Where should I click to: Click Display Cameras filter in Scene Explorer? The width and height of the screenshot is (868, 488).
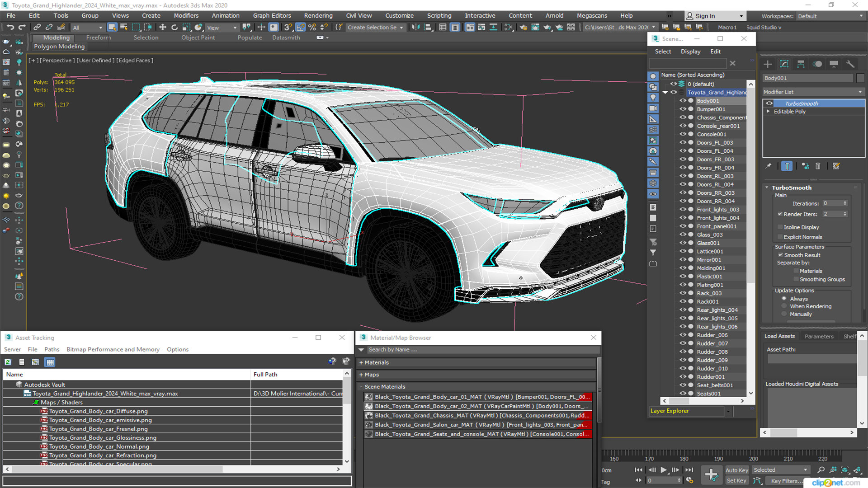point(653,108)
